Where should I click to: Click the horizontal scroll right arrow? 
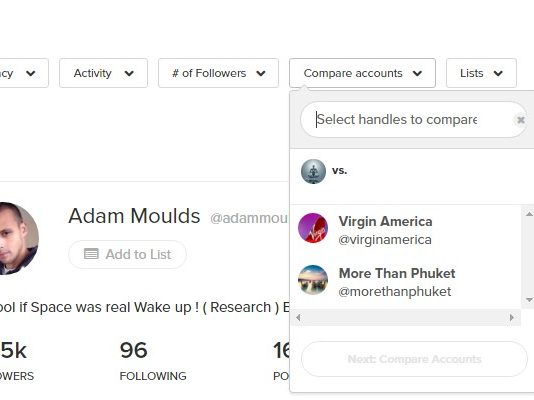512,318
